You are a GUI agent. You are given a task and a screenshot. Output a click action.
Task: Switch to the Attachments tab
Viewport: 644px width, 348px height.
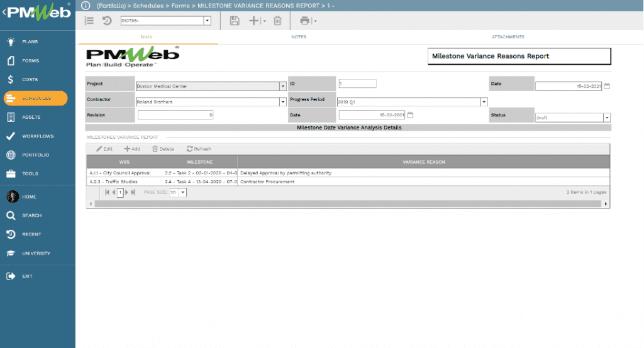508,37
